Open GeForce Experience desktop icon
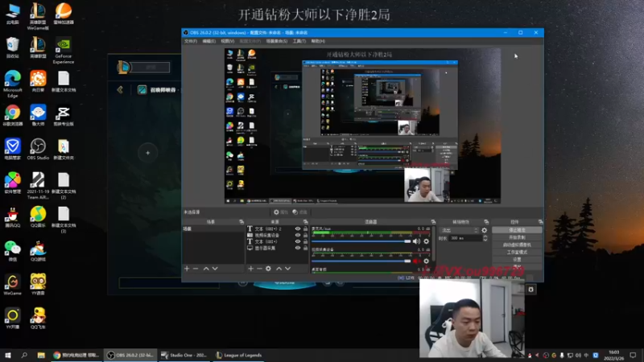 coord(64,51)
